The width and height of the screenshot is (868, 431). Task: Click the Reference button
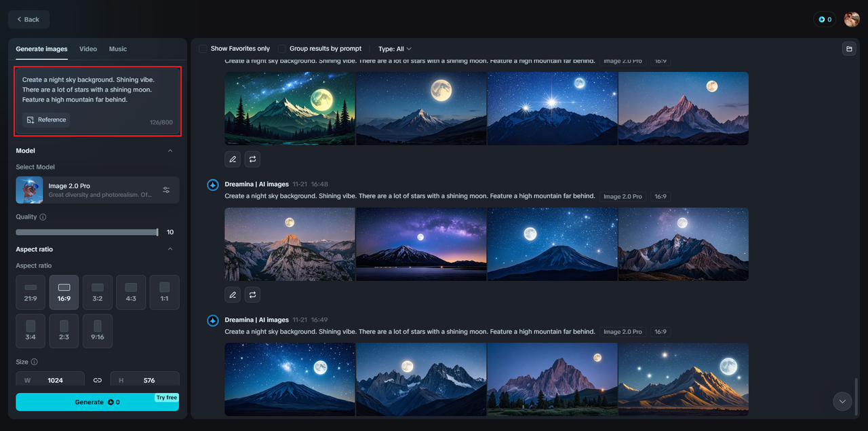[46, 120]
